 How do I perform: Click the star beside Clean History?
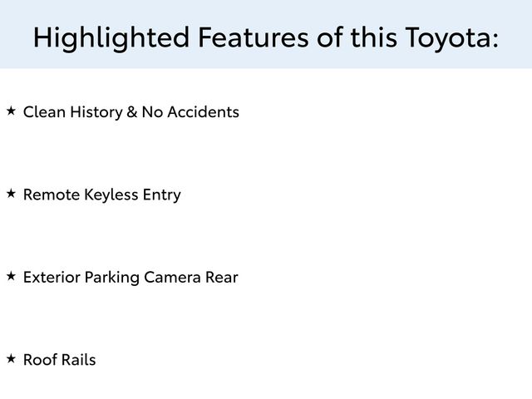click(11, 110)
